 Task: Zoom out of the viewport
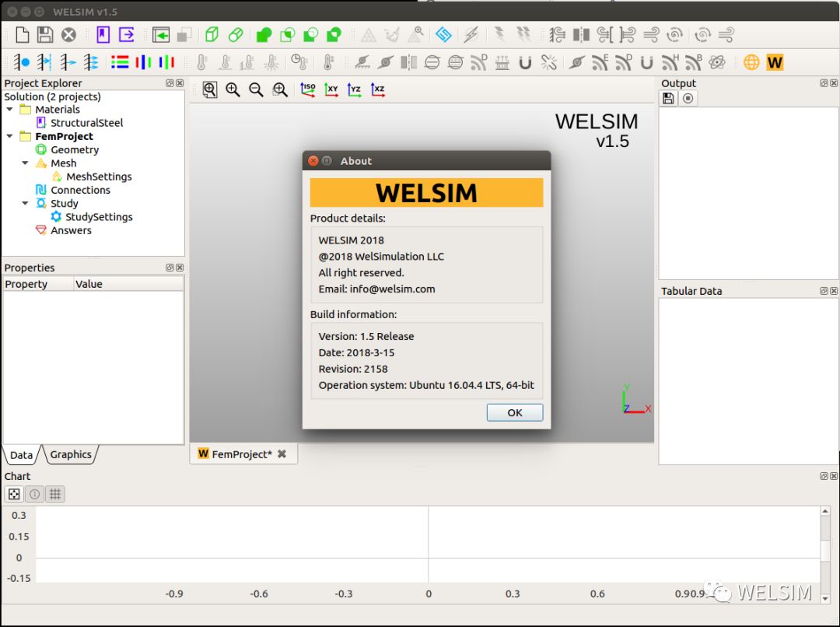(256, 89)
